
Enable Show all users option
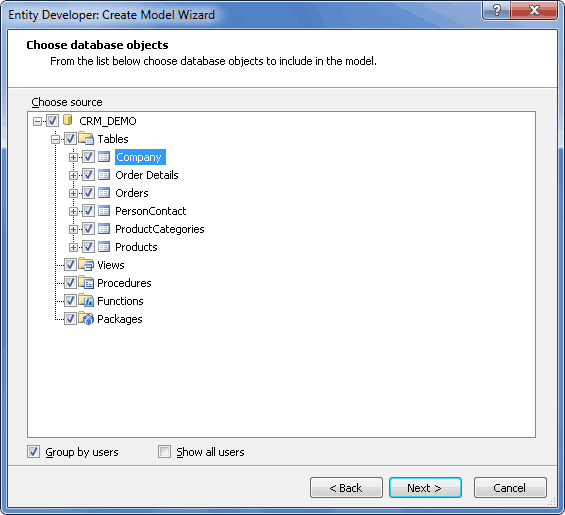[164, 452]
